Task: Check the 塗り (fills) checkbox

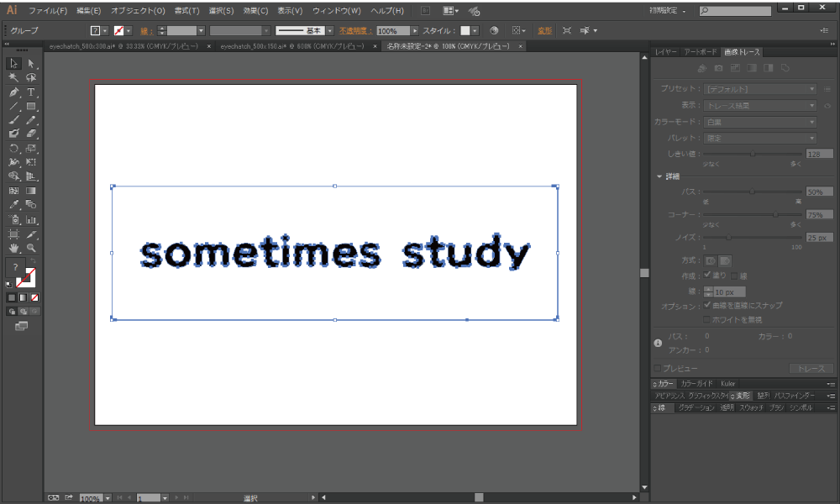Action: click(x=707, y=275)
